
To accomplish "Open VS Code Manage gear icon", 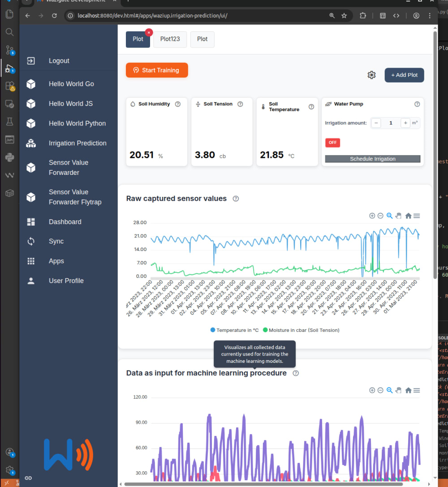I will coord(9,470).
